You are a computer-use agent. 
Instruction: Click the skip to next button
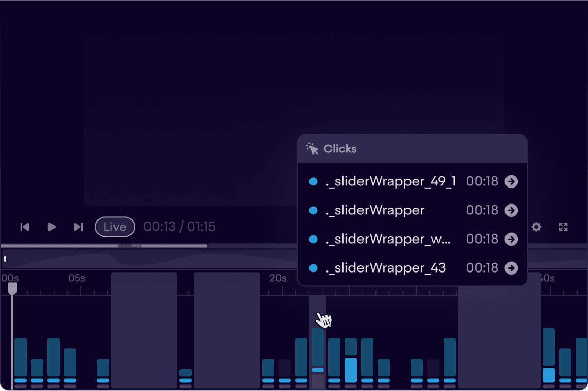click(78, 227)
